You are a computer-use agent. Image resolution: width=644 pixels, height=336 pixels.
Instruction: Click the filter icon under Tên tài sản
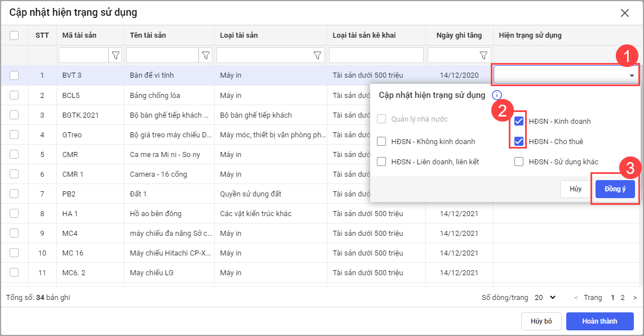point(206,55)
